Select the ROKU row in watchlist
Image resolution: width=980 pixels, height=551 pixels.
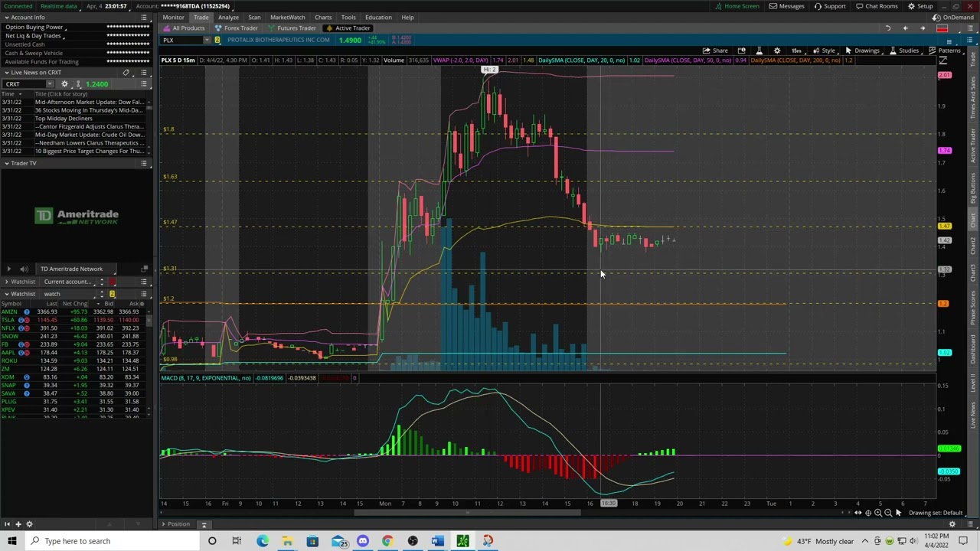(71, 360)
